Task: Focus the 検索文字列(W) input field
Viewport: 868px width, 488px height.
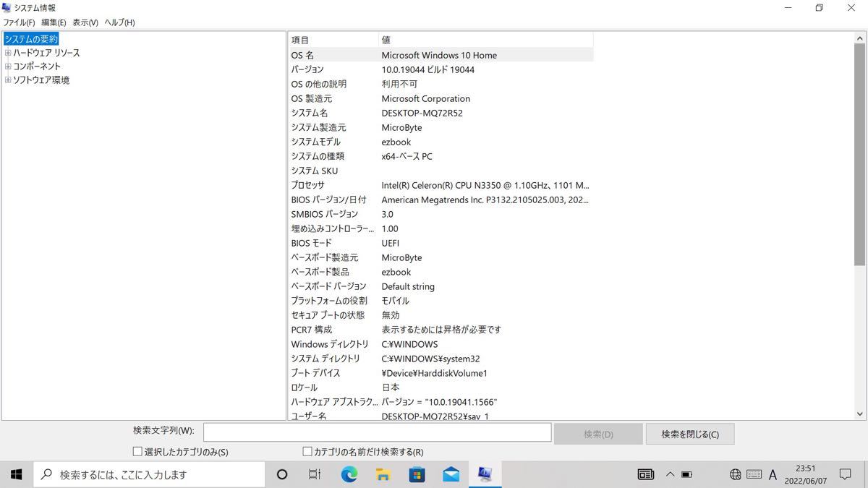Action: pyautogui.click(x=377, y=432)
